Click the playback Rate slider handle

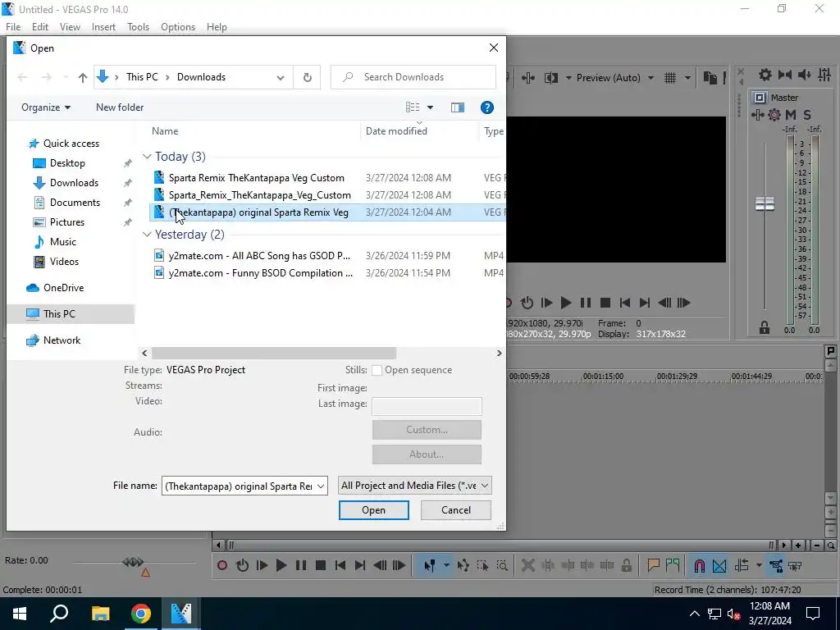[x=133, y=562]
